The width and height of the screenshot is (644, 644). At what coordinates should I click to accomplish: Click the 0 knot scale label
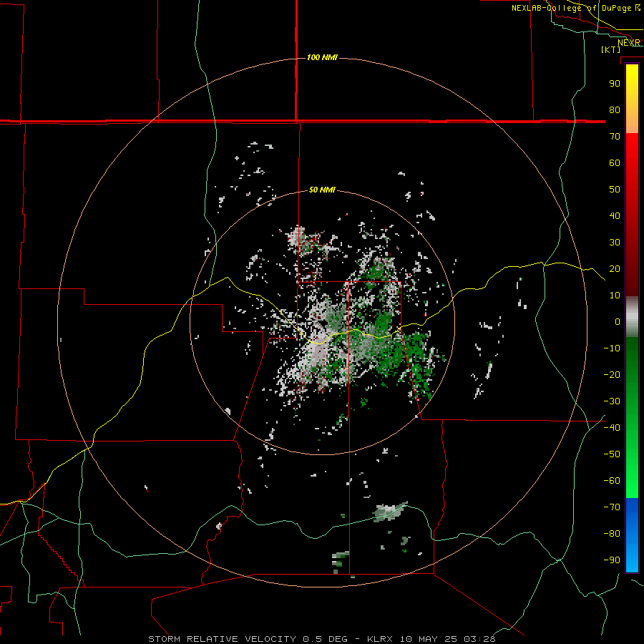[x=618, y=322]
